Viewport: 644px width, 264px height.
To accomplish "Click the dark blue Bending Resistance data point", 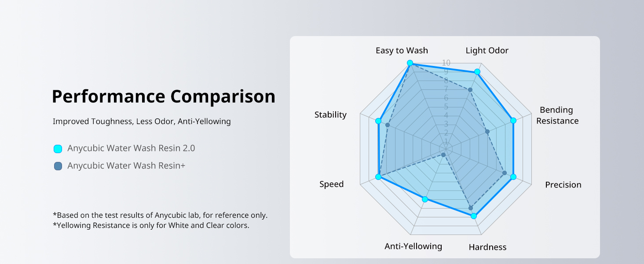I will point(487,132).
